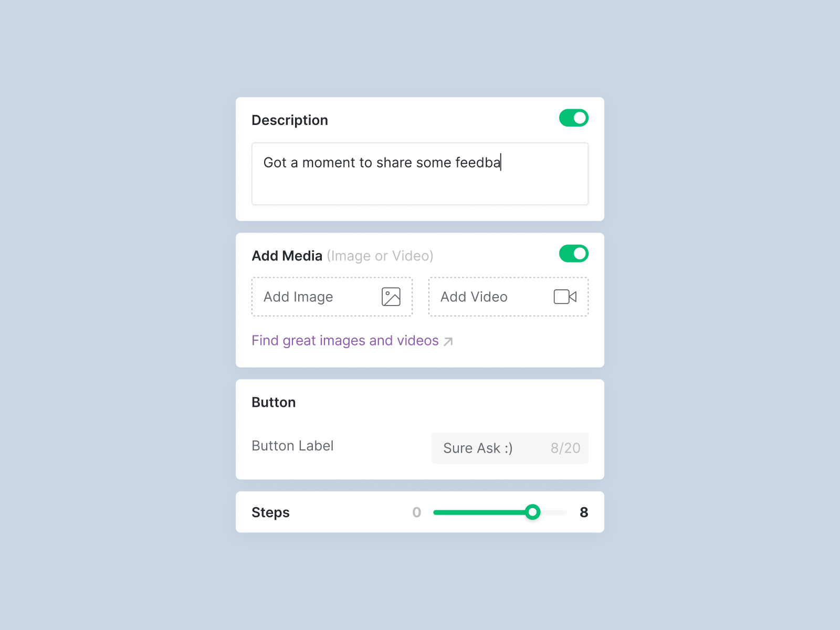The image size is (840, 630).
Task: Click the Steps slider handle
Action: pyautogui.click(x=532, y=512)
